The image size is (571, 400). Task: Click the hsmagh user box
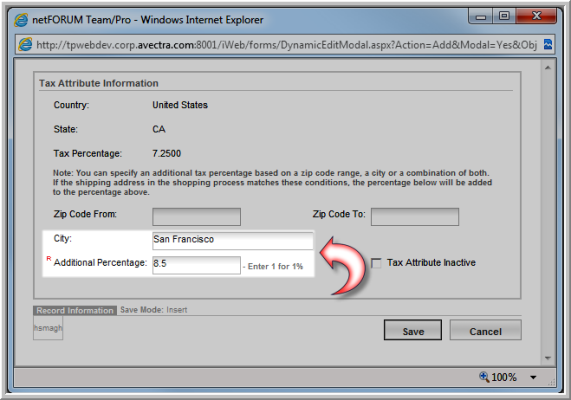tap(48, 328)
